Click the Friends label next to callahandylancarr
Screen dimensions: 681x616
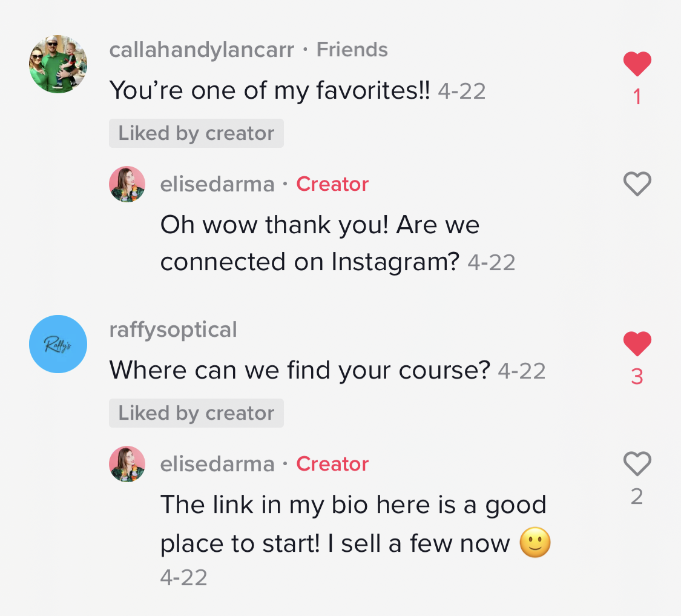pyautogui.click(x=352, y=50)
